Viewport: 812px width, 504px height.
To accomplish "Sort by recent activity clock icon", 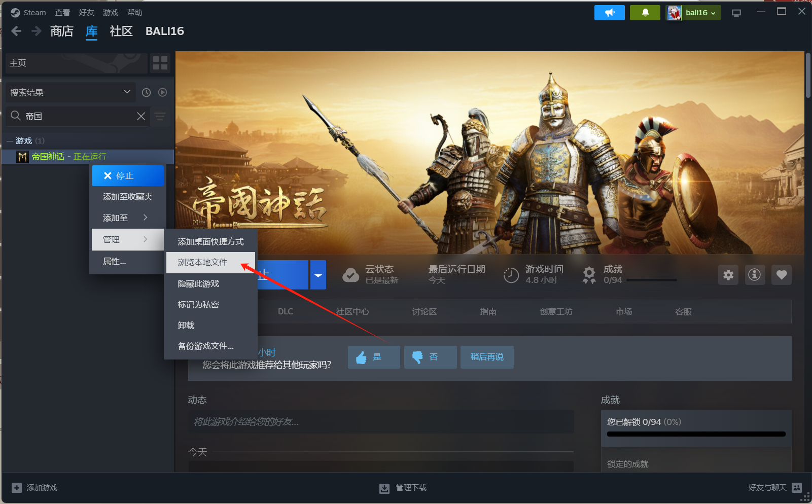I will point(146,92).
